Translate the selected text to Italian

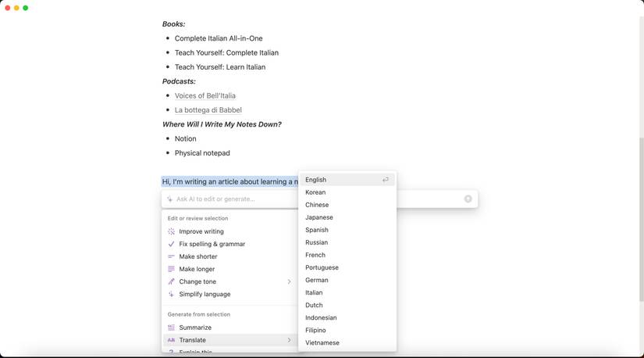pos(347,292)
